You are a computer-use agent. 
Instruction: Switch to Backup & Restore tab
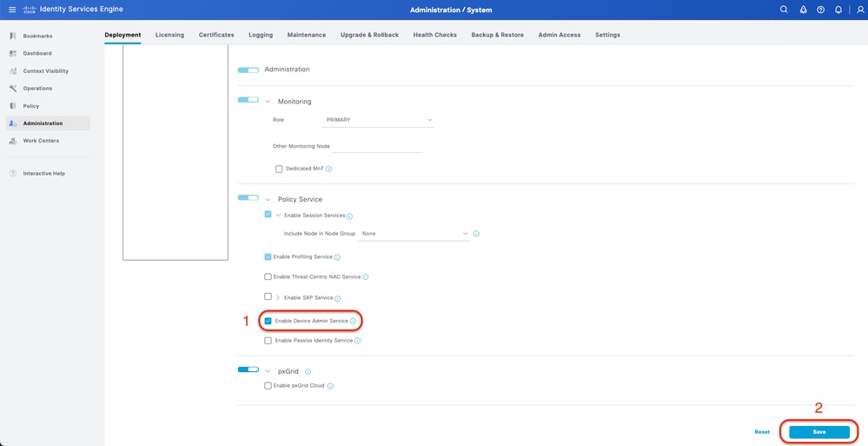point(497,35)
